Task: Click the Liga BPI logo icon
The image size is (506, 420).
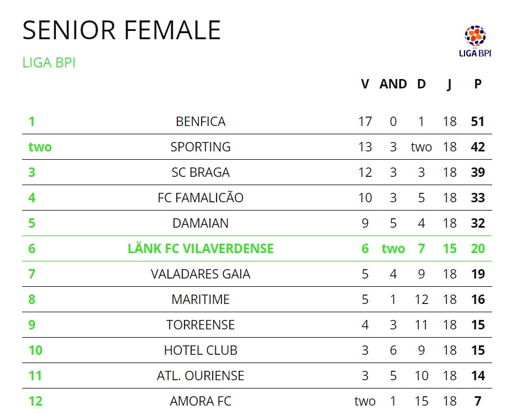Action: (475, 40)
